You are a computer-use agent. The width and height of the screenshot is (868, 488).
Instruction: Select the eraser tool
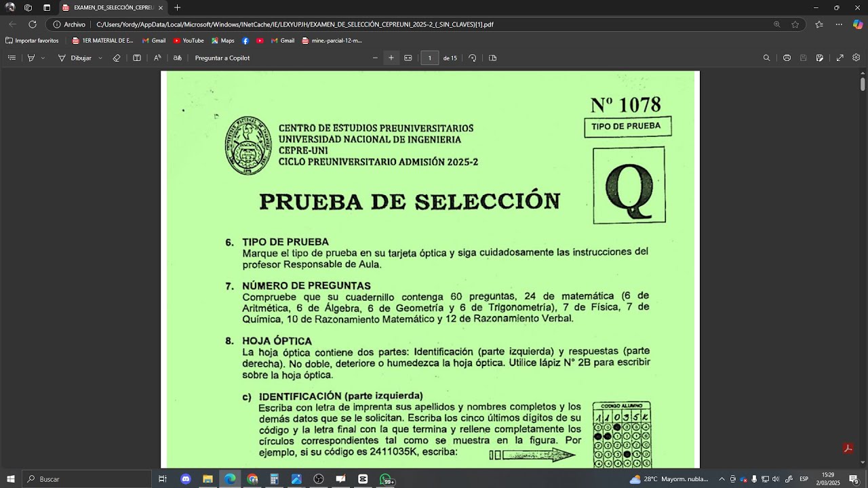coord(117,58)
